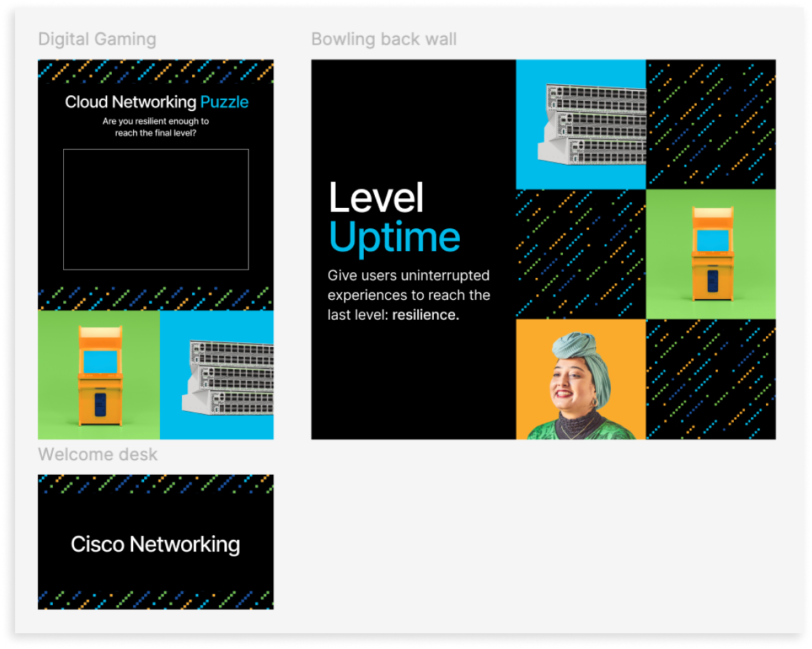Open the Welcome desk frame label
The height and width of the screenshot is (649, 812).
pyautogui.click(x=98, y=454)
